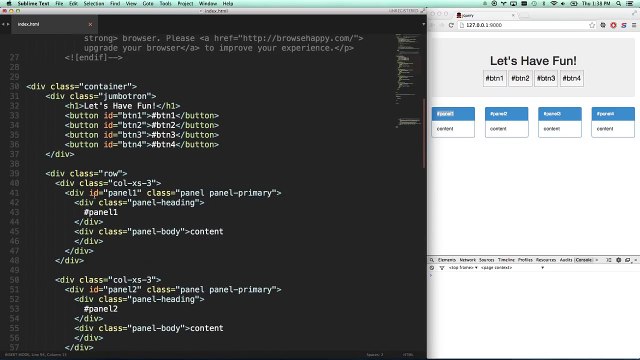The width and height of the screenshot is (640, 360).
Task: Enter full screen in the Sublime Text window
Action: click(423, 11)
